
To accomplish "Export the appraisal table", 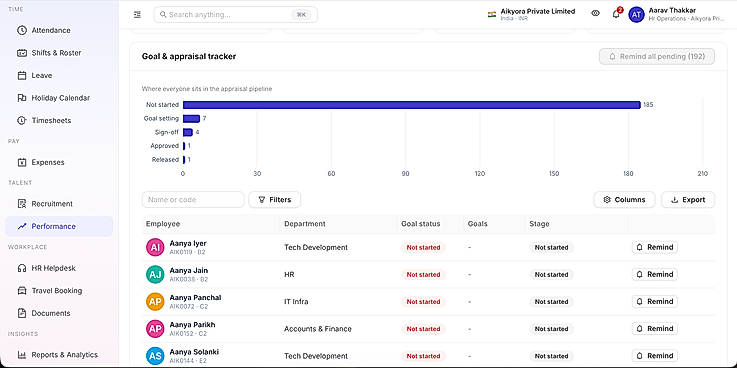I will (688, 199).
